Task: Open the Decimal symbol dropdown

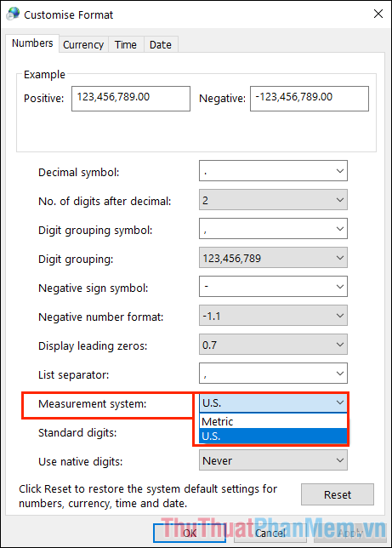Action: 273,171
